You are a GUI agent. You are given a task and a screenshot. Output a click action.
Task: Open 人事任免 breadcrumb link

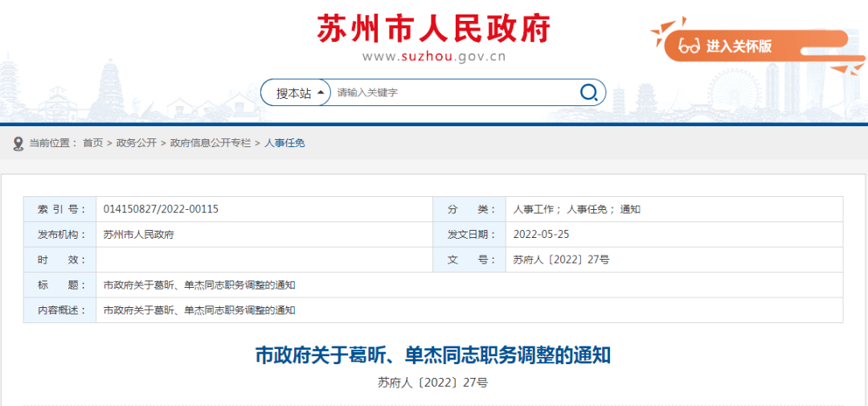tap(285, 143)
